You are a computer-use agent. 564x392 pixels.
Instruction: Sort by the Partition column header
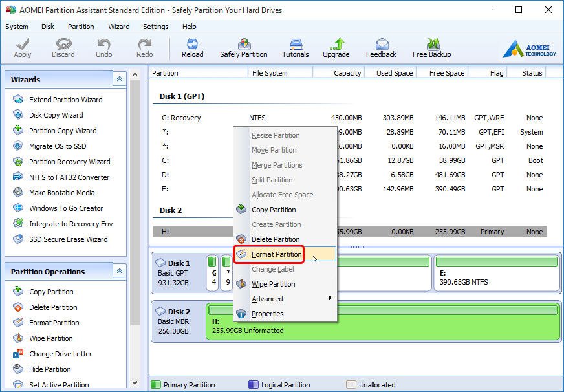[x=199, y=73]
